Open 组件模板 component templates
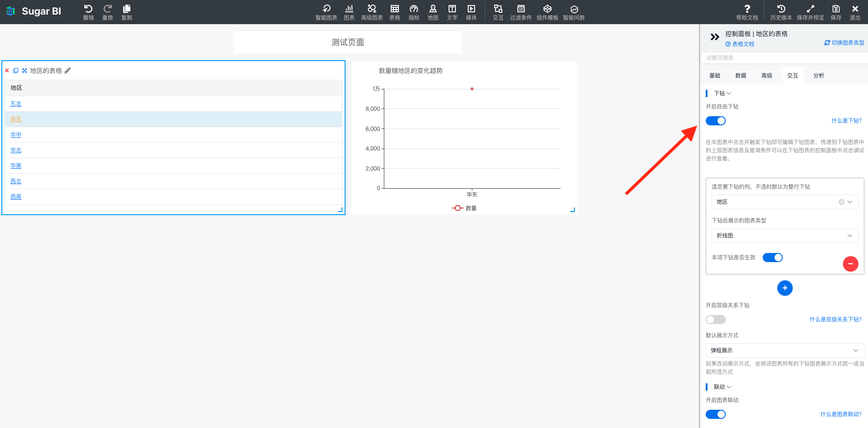The height and width of the screenshot is (428, 868). tap(548, 12)
